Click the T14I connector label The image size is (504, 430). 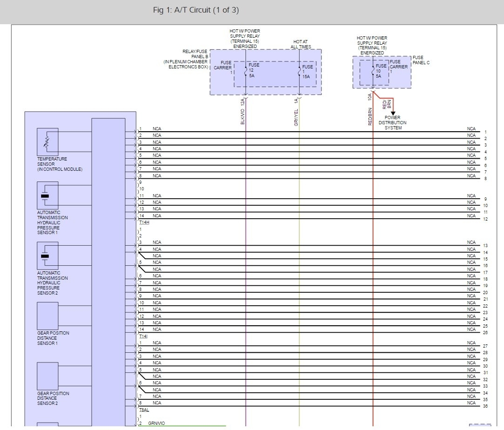click(x=143, y=336)
